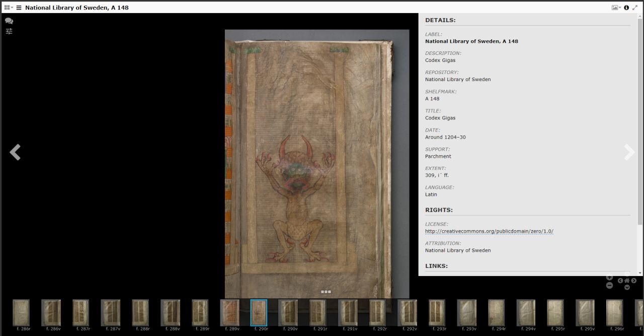Enter fullscreen with the expand arrows icon
The image size is (644, 336).
pos(635,8)
